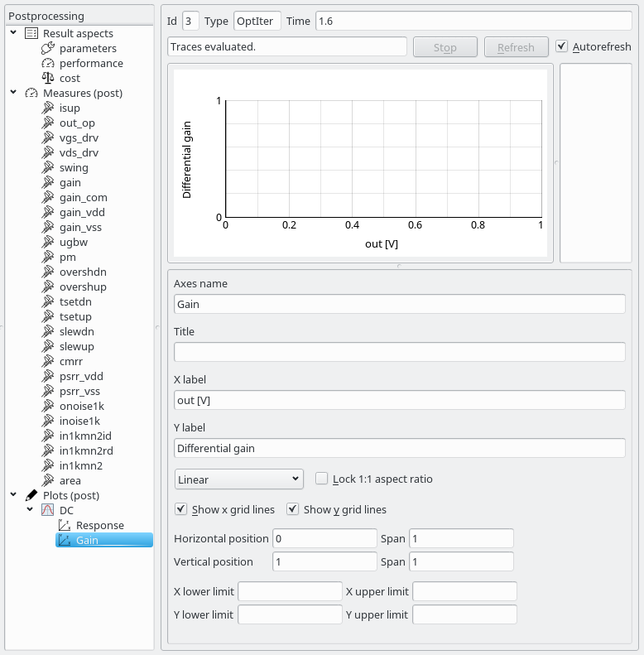Image resolution: width=644 pixels, height=655 pixels.
Task: Select the psrr_vdd measure
Action: (x=81, y=377)
